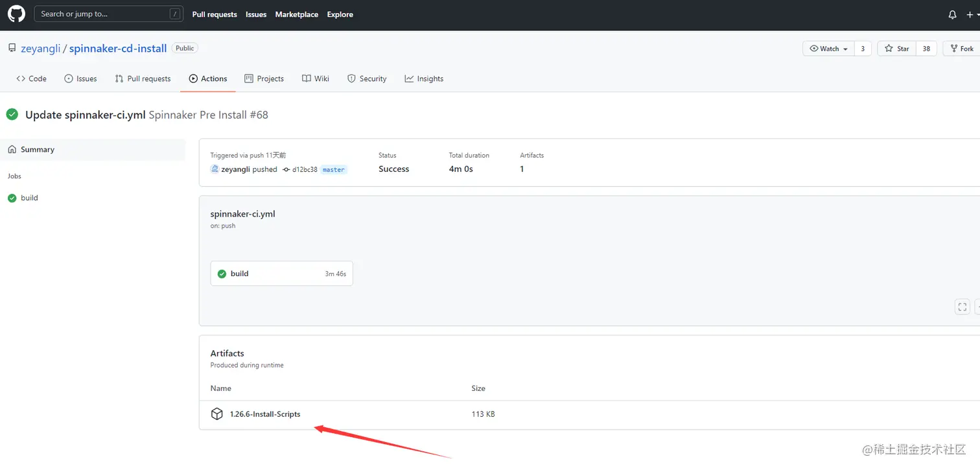Click the Success status text
This screenshot has width=980, height=470.
click(x=393, y=169)
